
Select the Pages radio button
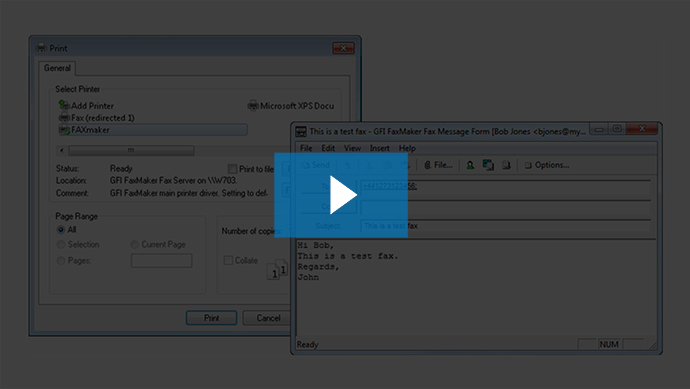(61, 261)
